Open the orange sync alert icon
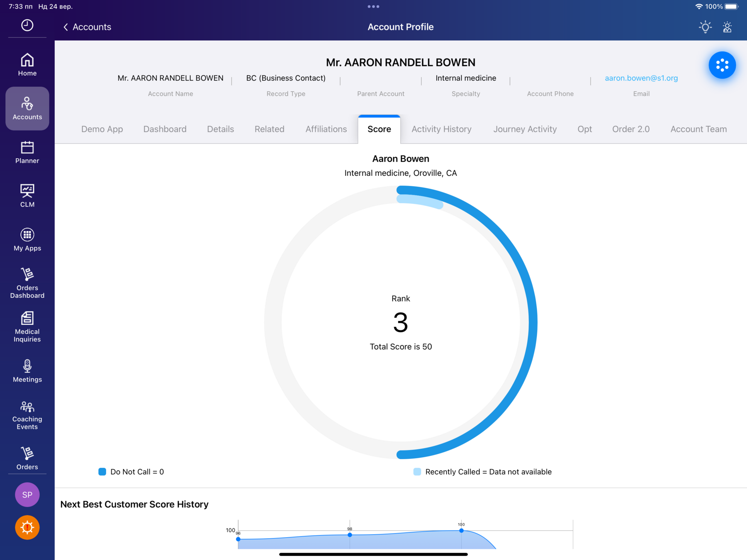Viewport: 747px width, 560px height. point(27,528)
